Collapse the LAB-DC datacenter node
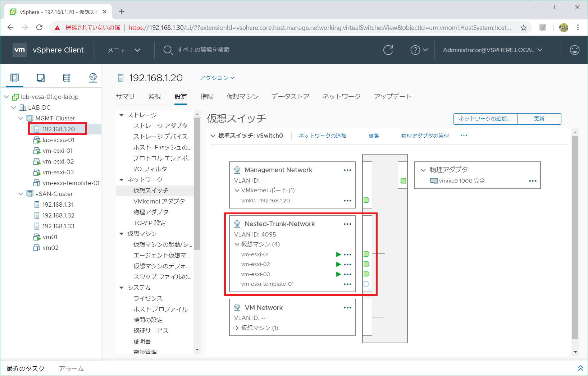Viewport: 588px width, 376px height. pos(14,107)
